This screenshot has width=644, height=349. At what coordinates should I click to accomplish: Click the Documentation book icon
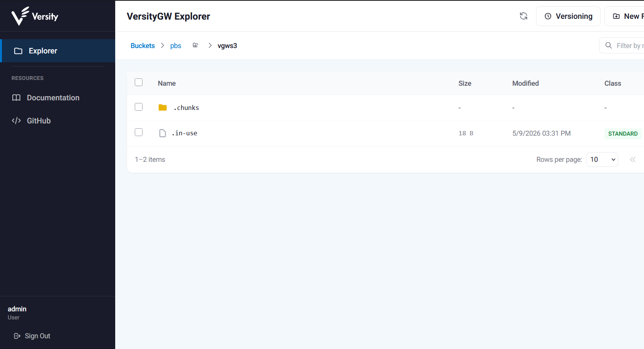click(16, 98)
